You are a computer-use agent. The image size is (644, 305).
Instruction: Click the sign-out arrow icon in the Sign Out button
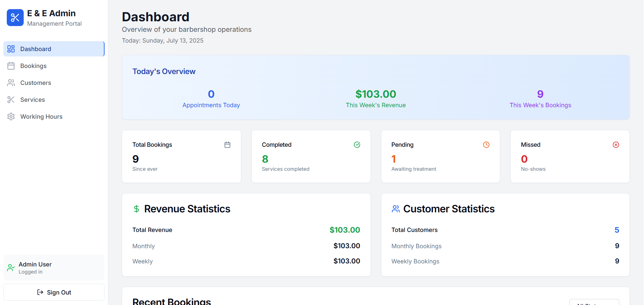coord(40,292)
